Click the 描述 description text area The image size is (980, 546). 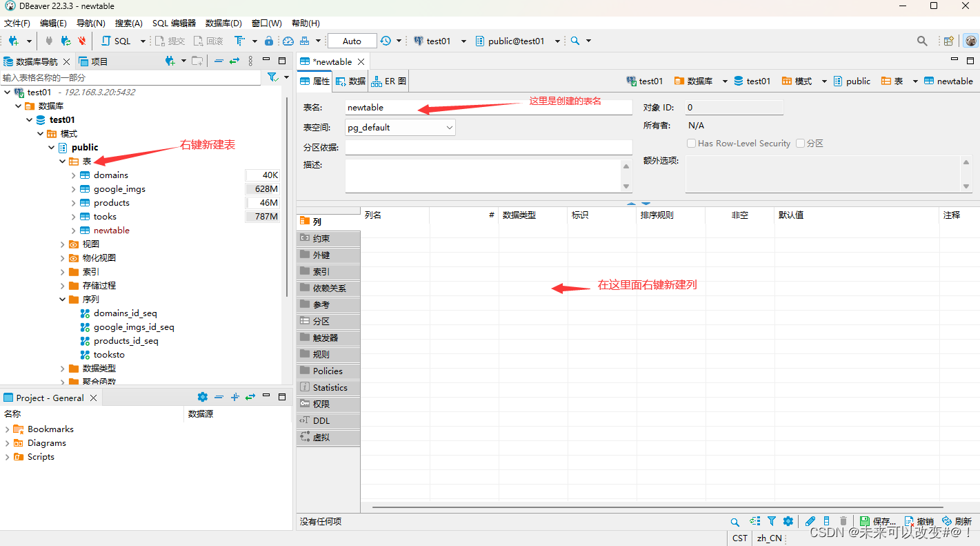pyautogui.click(x=483, y=175)
